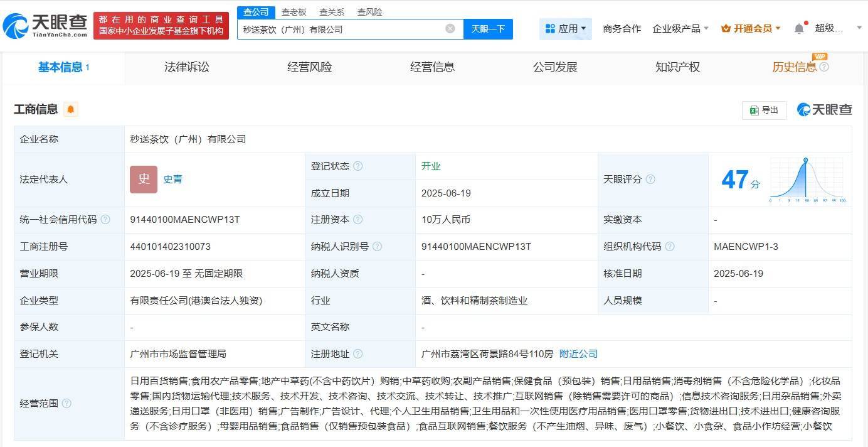Switch to the 法律诉讼 tab
The height and width of the screenshot is (447, 868).
[186, 67]
